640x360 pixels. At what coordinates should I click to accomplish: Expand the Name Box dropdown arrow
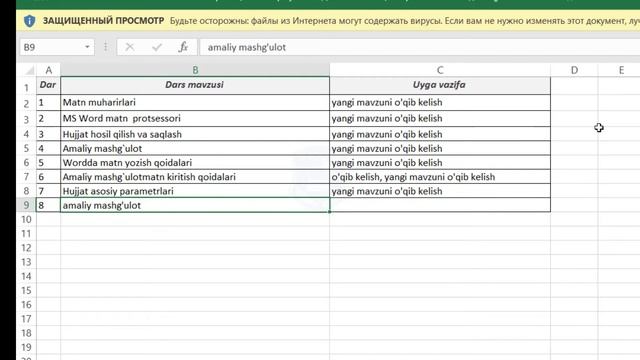(87, 47)
